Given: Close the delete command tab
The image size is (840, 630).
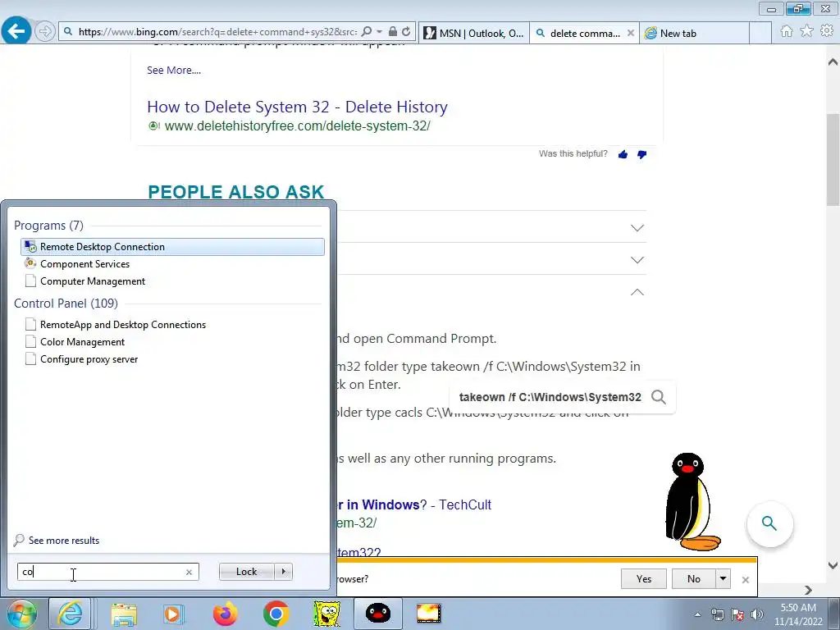Looking at the screenshot, I should click(x=631, y=33).
